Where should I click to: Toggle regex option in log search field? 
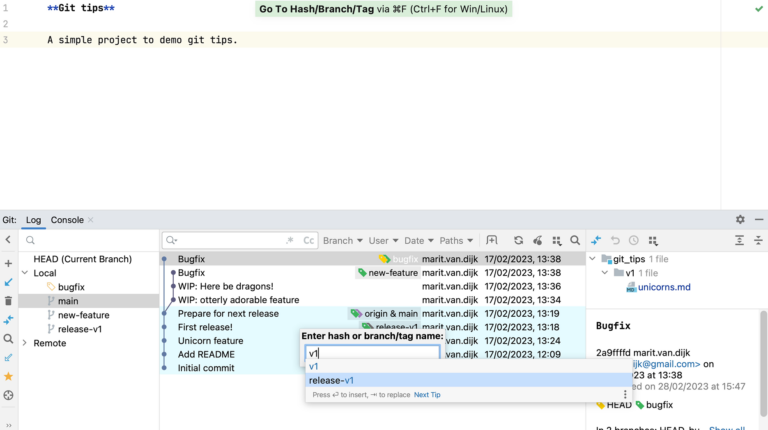290,241
